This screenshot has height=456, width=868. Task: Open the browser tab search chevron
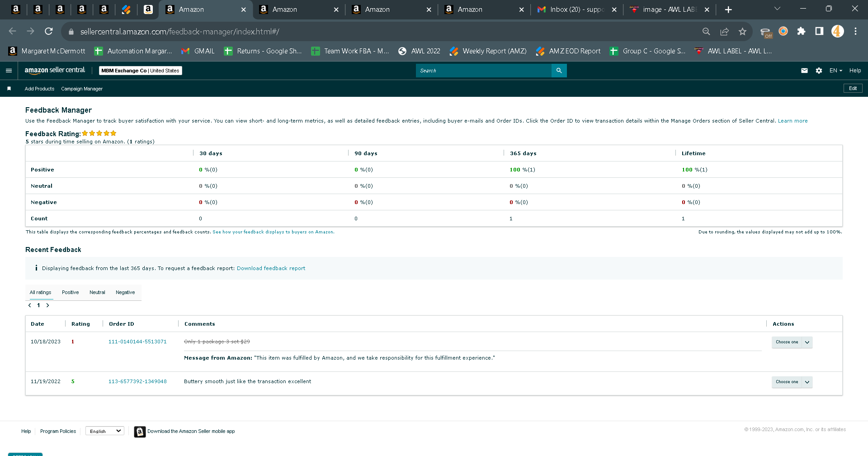click(x=777, y=9)
